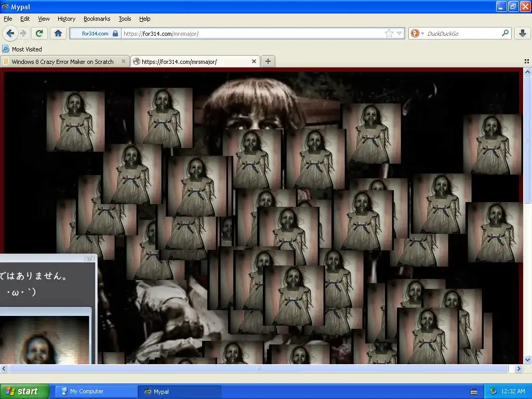
Task: Click the horizontal scrollbar thumb
Action: pos(259,368)
